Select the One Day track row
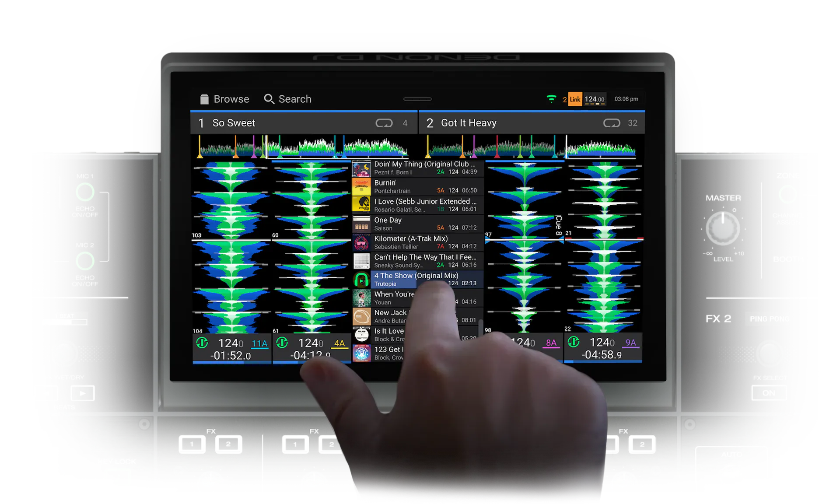 click(x=418, y=224)
